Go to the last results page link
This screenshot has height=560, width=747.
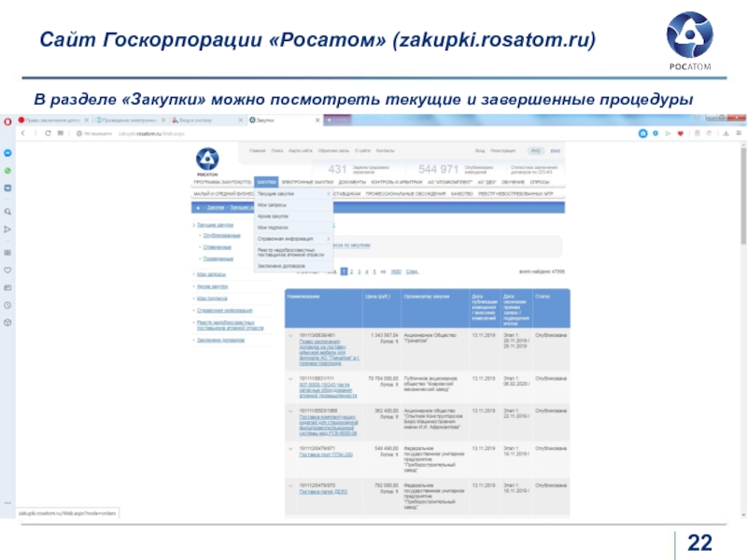click(396, 272)
